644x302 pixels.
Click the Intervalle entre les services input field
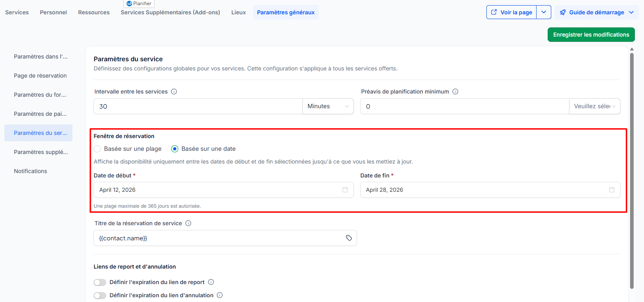pos(198,106)
